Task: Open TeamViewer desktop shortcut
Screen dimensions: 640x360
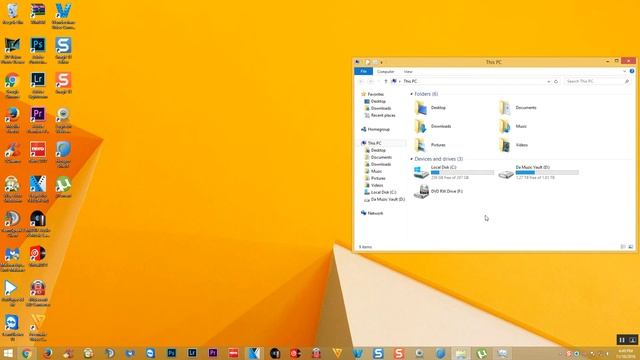Action: coord(12,327)
